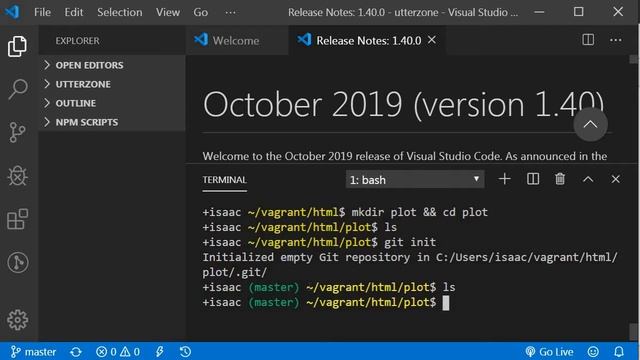Image resolution: width=640 pixels, height=360 pixels.
Task: Click master branch in status bar
Action: (33, 351)
